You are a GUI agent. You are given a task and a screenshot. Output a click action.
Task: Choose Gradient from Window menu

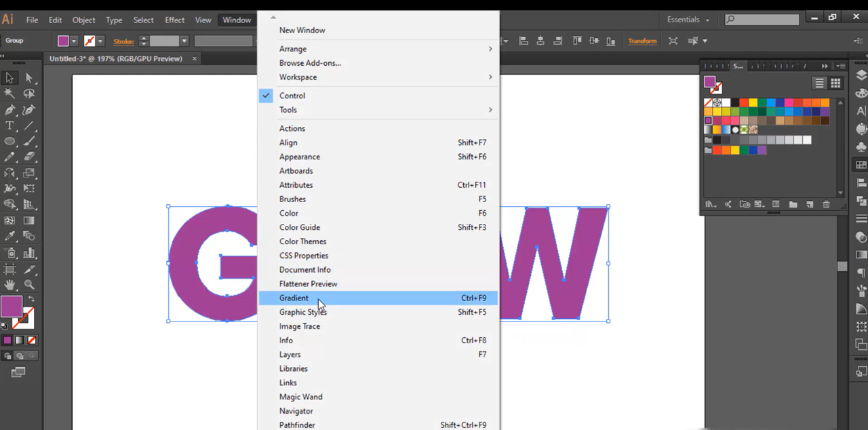[x=378, y=298]
